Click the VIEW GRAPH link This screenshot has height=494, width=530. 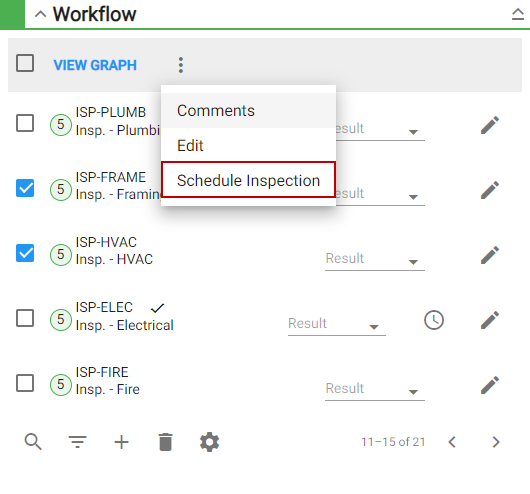coord(95,65)
